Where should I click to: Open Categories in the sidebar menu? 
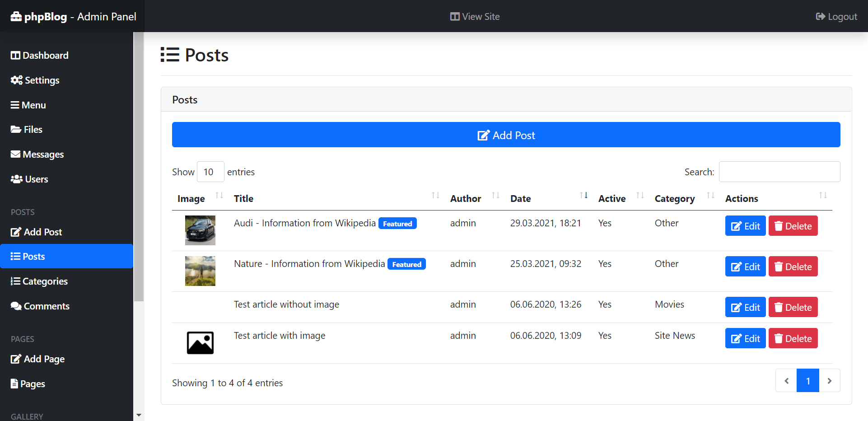pos(39,281)
